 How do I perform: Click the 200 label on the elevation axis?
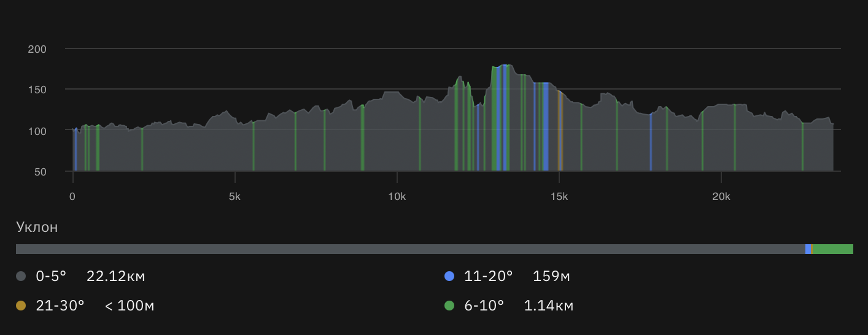click(37, 49)
